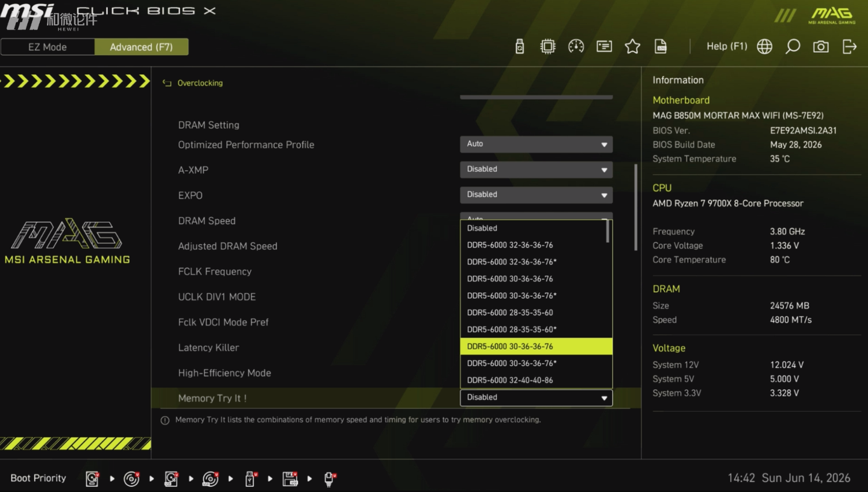Switch to EZ Mode
Viewport: 868px width, 492px height.
pos(48,47)
